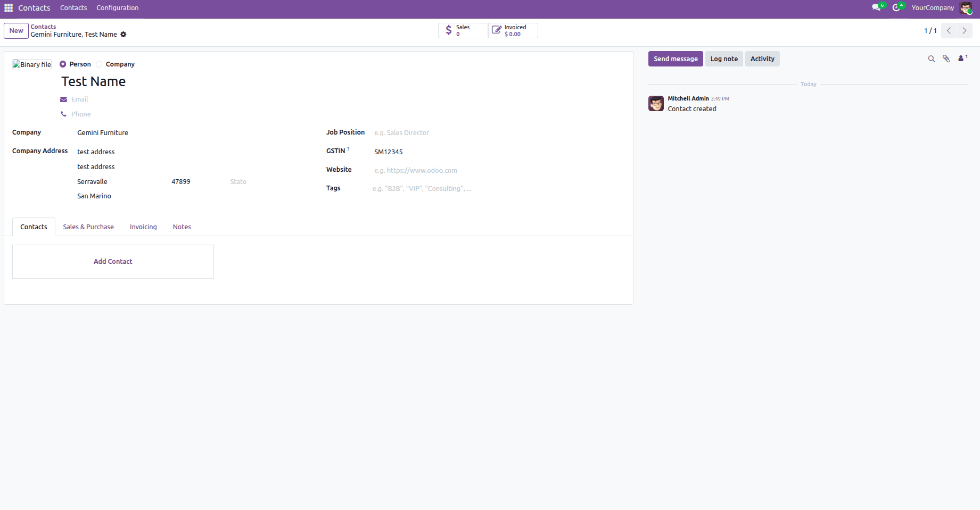Search messages in the chatter

931,59
